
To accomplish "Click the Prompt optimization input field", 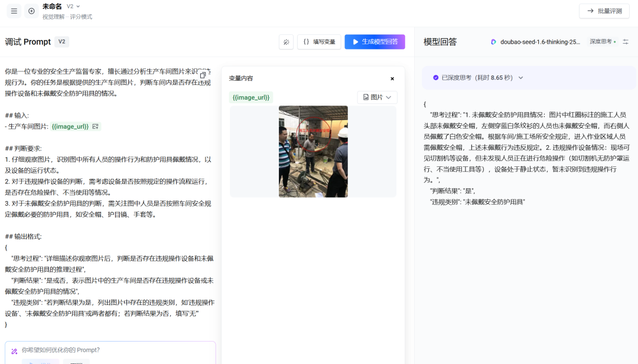I will coord(112,350).
